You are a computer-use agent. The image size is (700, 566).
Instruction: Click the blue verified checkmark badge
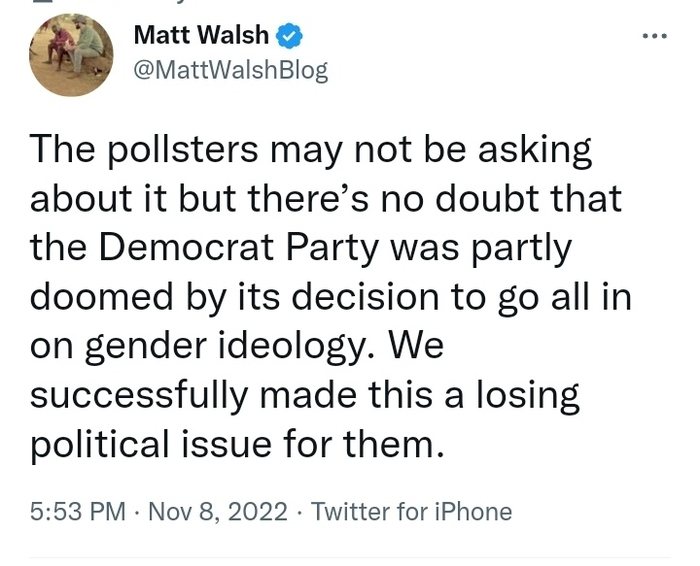[x=289, y=35]
